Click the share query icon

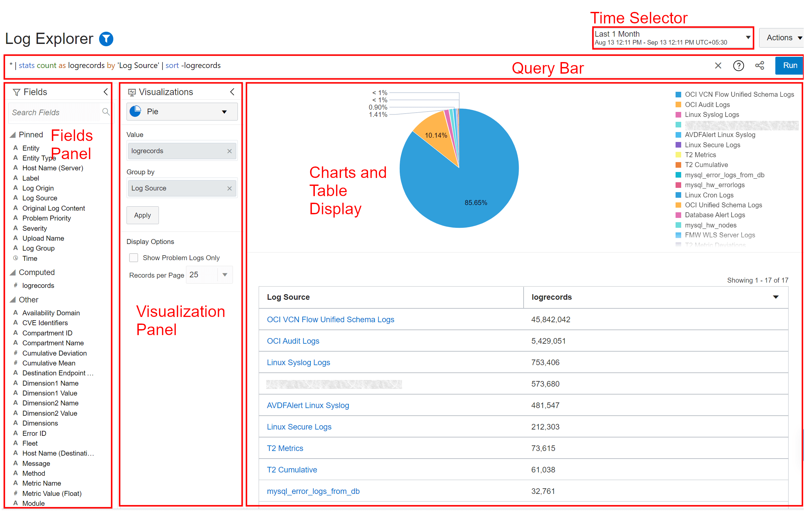pyautogui.click(x=759, y=65)
